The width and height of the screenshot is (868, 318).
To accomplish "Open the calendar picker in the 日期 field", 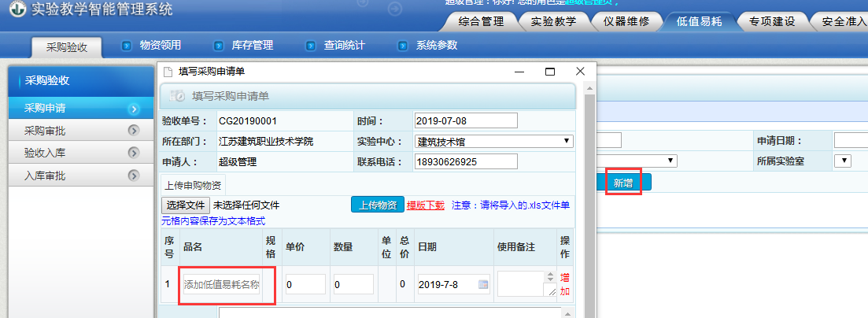I will coord(482,284).
